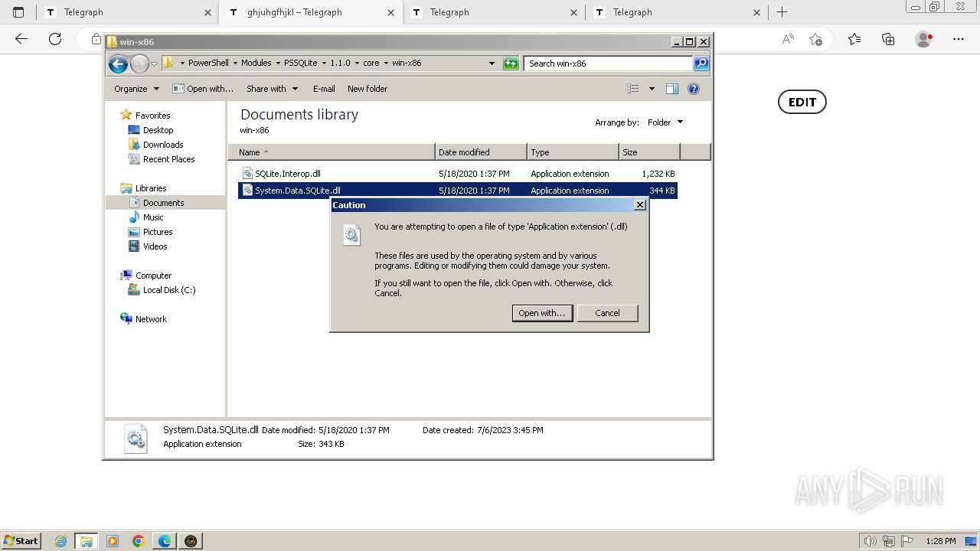The height and width of the screenshot is (551, 980).
Task: Open Internet Explorer from taskbar
Action: tap(61, 541)
